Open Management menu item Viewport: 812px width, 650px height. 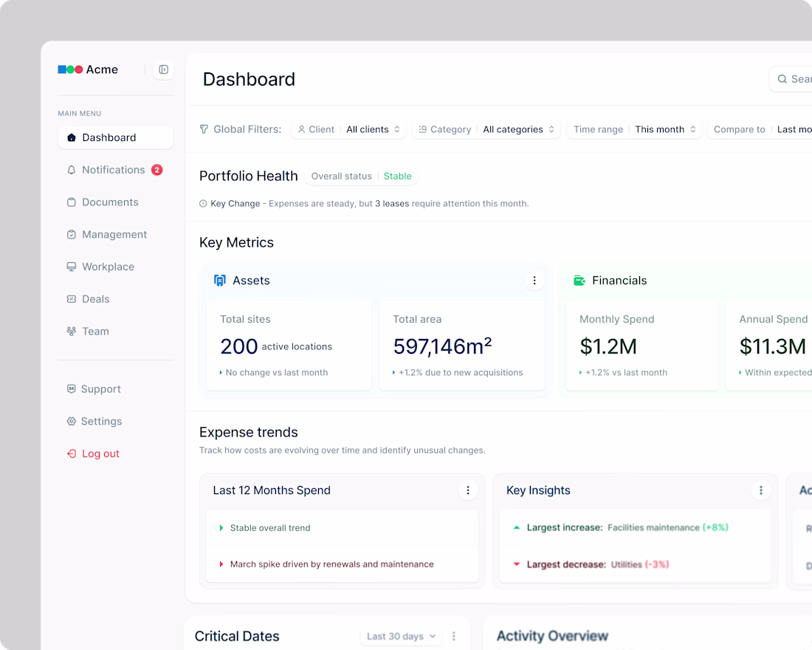[115, 234]
